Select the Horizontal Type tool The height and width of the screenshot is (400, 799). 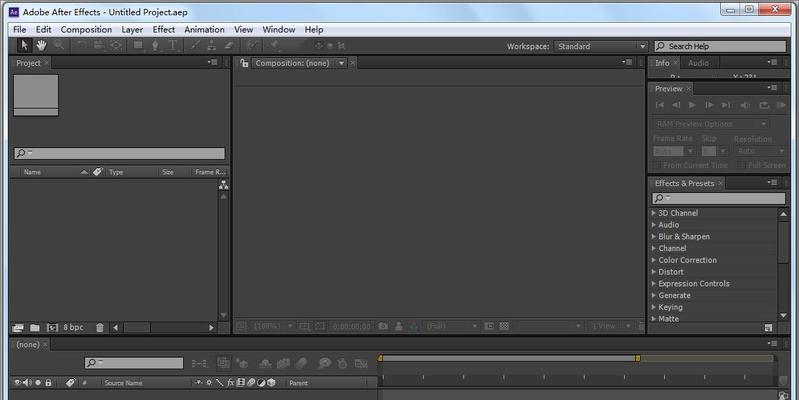click(173, 45)
